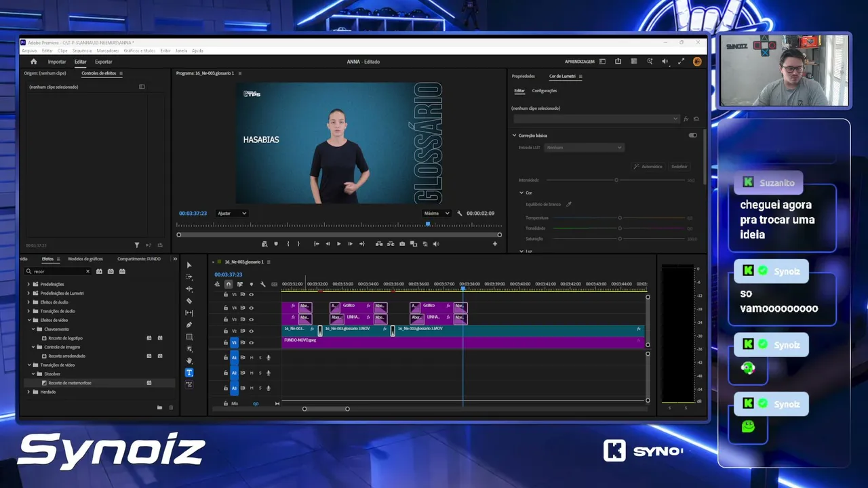Click Export Frame camera icon

[x=402, y=244]
